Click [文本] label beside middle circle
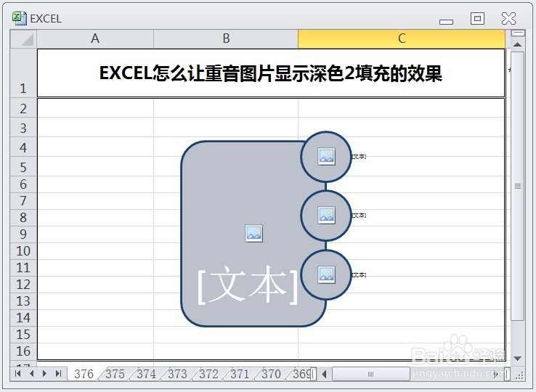The height and width of the screenshot is (392, 536). point(359,216)
